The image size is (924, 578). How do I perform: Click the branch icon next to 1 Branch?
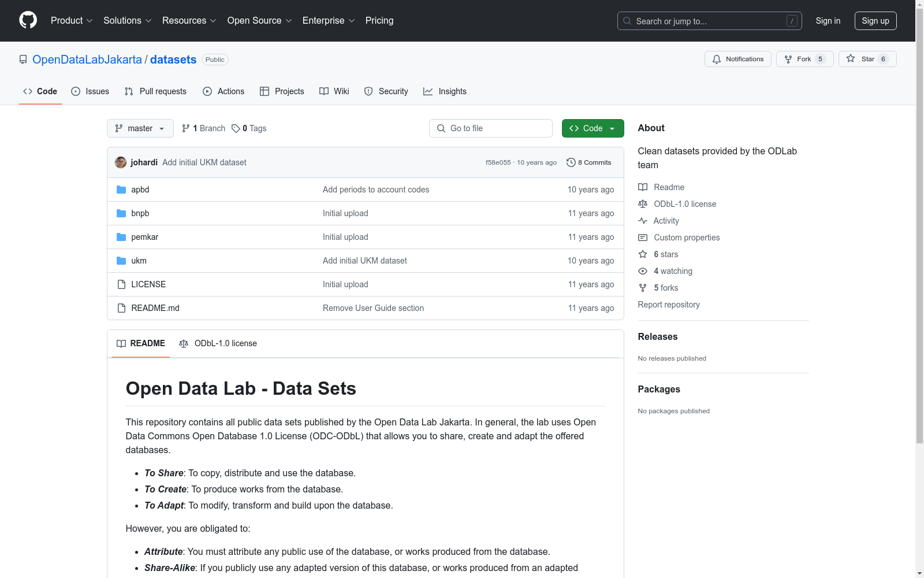click(186, 128)
